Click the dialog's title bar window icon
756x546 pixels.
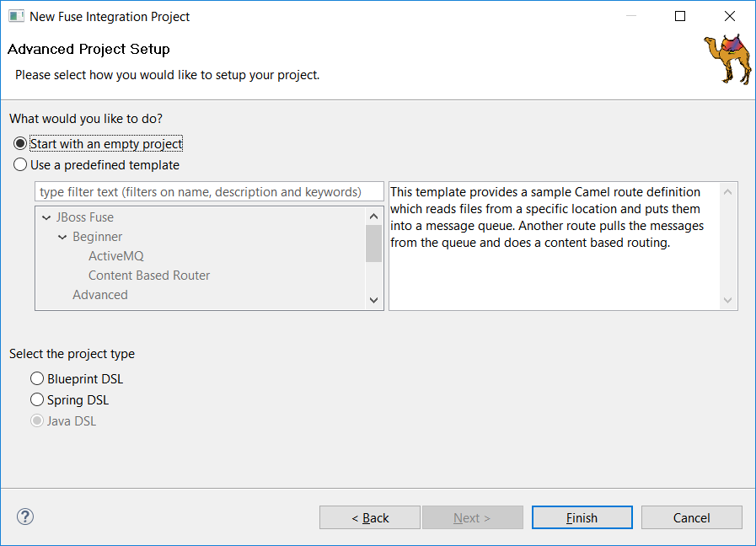click(x=16, y=16)
